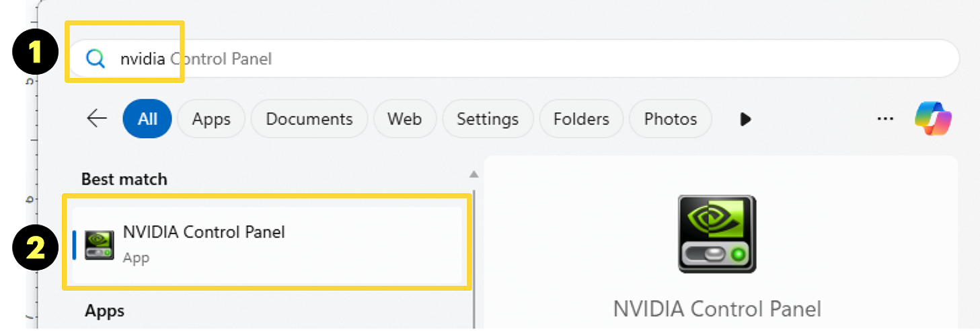
Task: Open Copilot from the search panel
Action: tap(933, 119)
